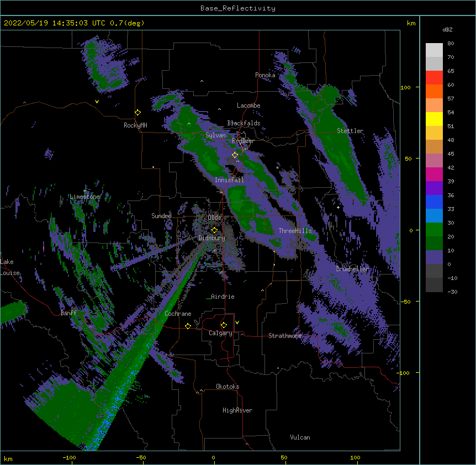
Task: Click the yellow diamond marker on Calgary
Action: pos(224,325)
